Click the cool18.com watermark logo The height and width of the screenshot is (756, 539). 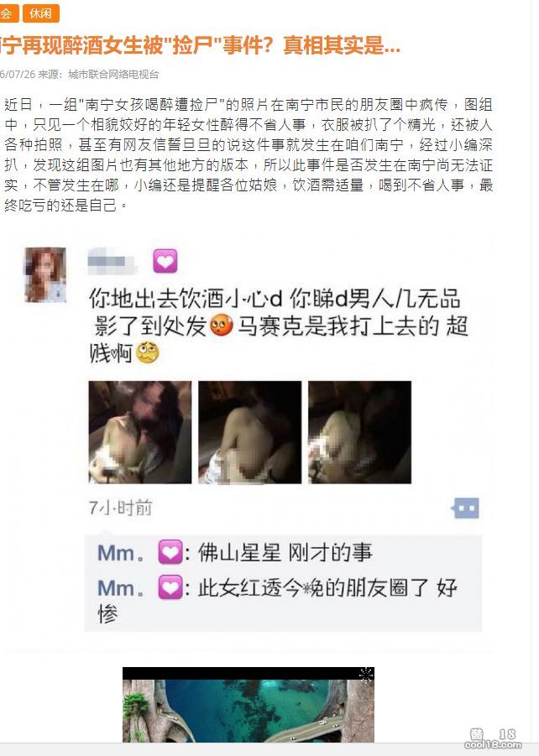pos(493,739)
